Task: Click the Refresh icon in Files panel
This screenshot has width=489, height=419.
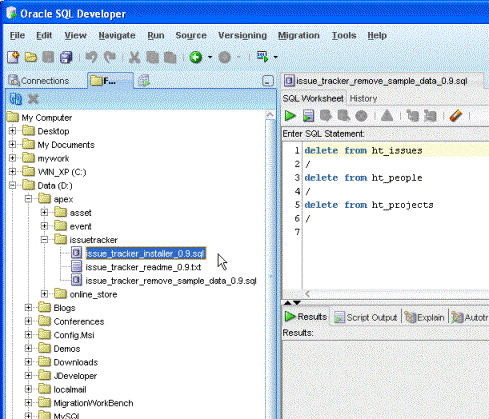Action: pos(16,99)
